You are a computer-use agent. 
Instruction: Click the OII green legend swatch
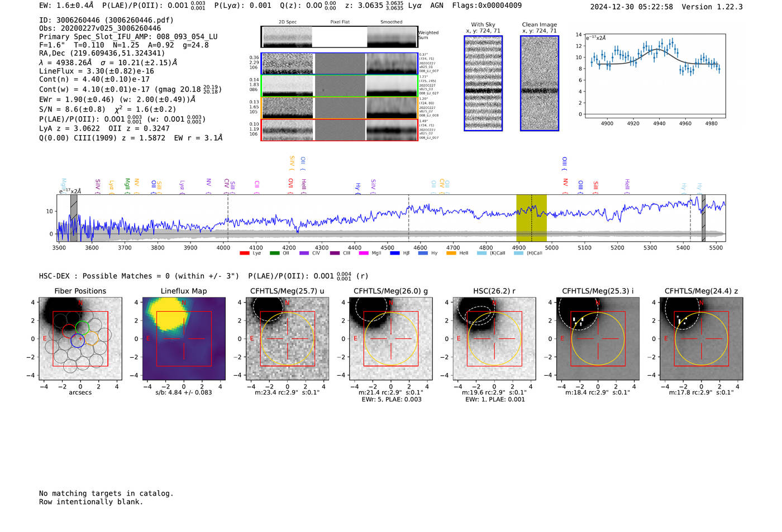[x=274, y=253]
